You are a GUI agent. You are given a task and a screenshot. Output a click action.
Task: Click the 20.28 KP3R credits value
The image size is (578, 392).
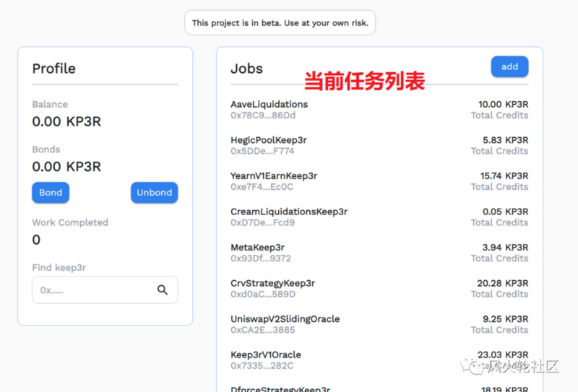point(503,283)
